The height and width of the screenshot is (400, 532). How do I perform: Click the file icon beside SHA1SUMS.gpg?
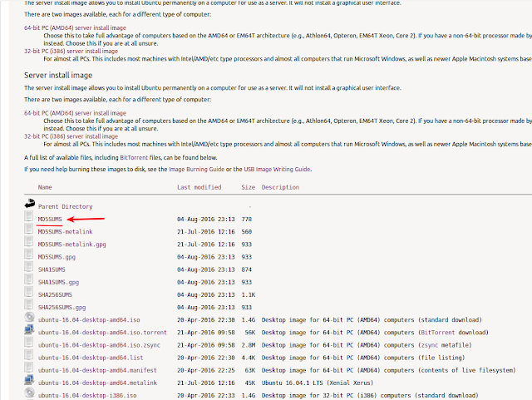tap(29, 279)
